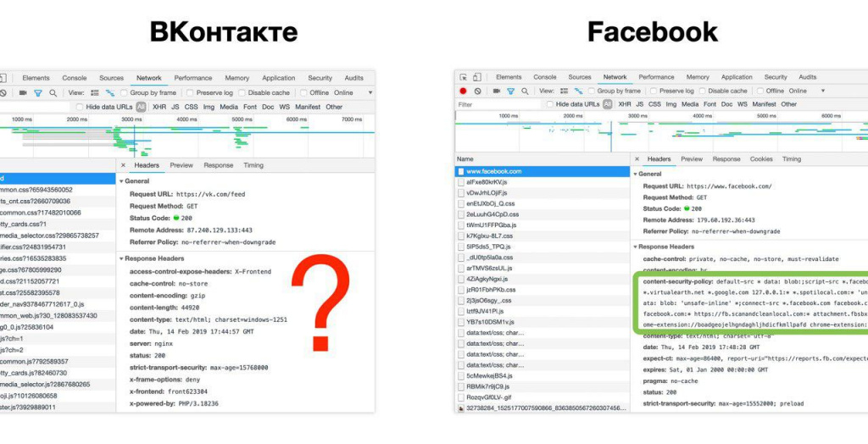Close the request details pane in VK DevTools
Viewport: 868px width, 444px height.
(x=123, y=165)
